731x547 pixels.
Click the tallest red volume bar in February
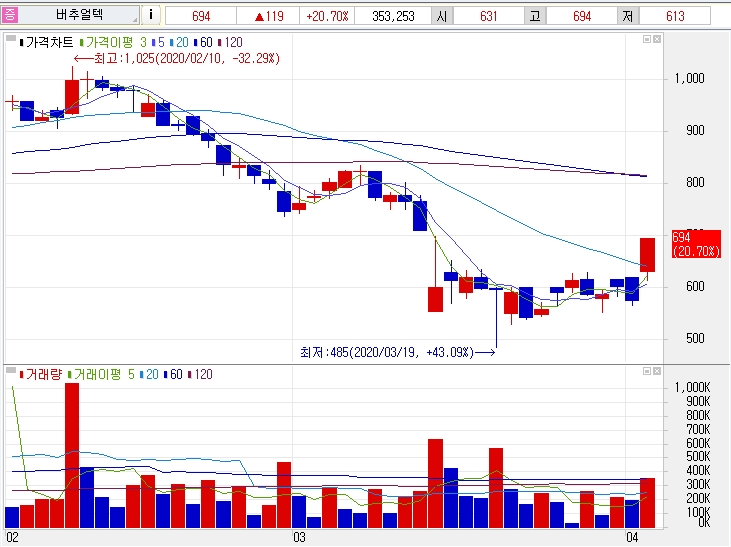(x=72, y=456)
